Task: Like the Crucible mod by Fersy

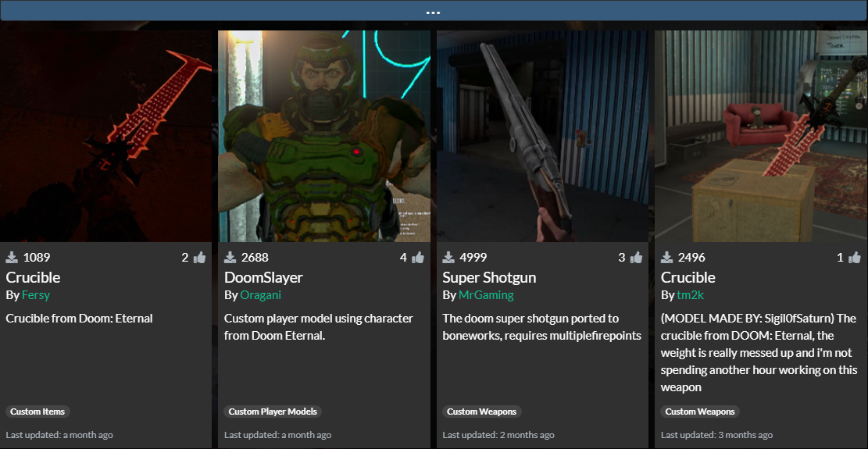Action: (x=199, y=257)
